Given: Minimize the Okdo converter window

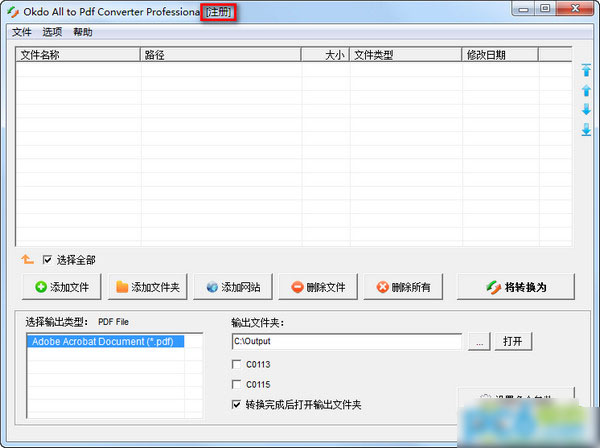Looking at the screenshot, I should [523, 9].
